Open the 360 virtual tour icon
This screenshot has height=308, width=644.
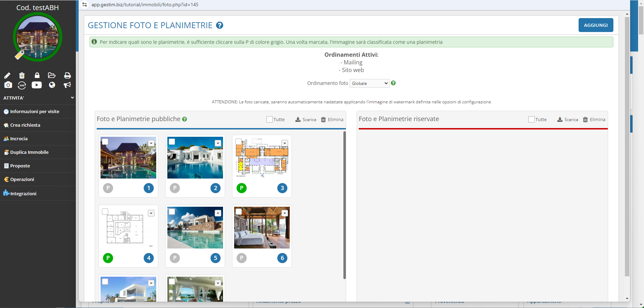22,85
